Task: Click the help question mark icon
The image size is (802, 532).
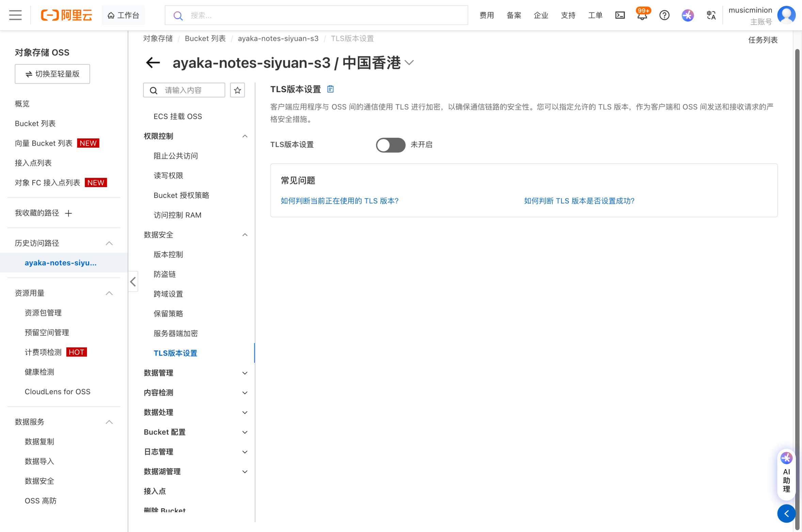Action: 664,15
